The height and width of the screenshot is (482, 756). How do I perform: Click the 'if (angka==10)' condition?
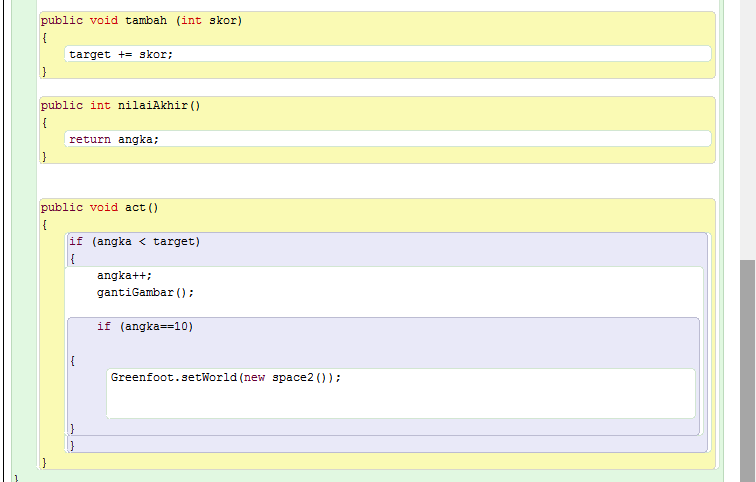(x=145, y=326)
